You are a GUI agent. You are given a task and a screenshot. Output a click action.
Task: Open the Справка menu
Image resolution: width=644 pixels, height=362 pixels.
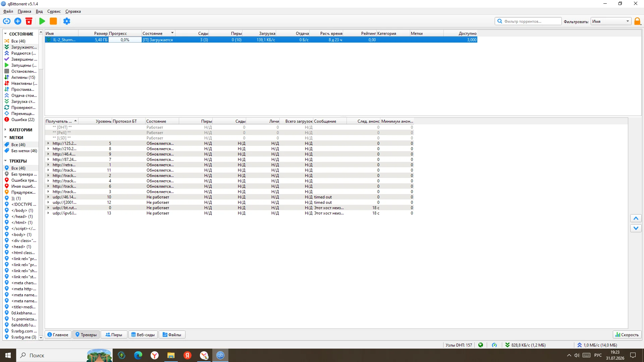point(73,11)
